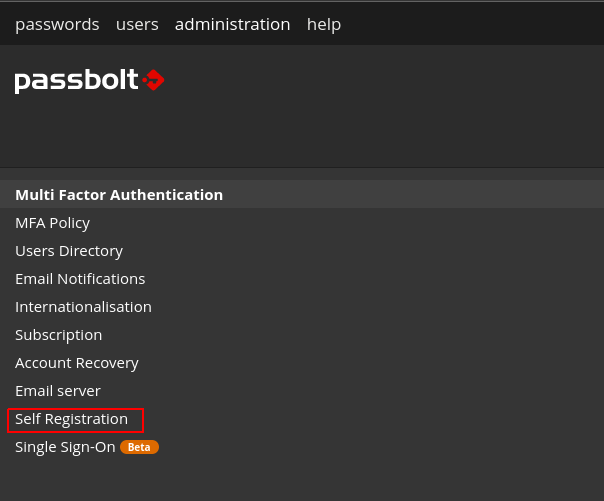This screenshot has width=604, height=501.
Task: Open Account Recovery settings
Action: [x=77, y=363]
